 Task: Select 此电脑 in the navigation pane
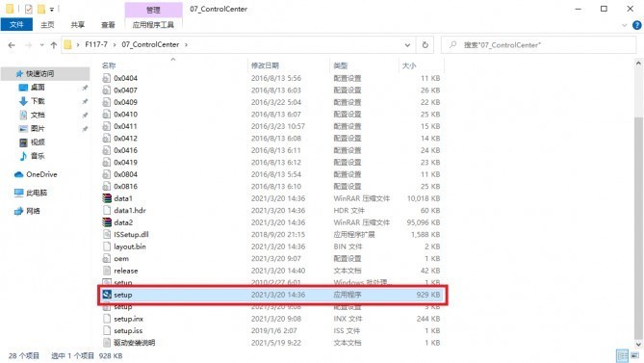[x=37, y=193]
